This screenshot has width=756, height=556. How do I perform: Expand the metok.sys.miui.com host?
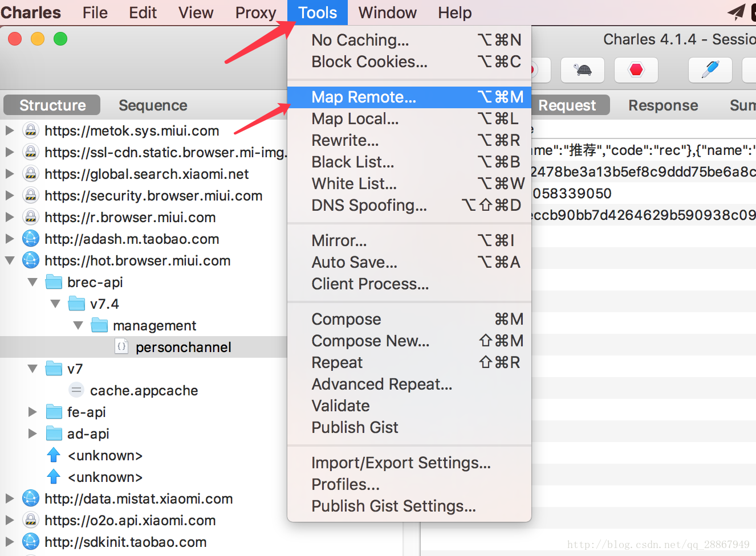[10, 130]
